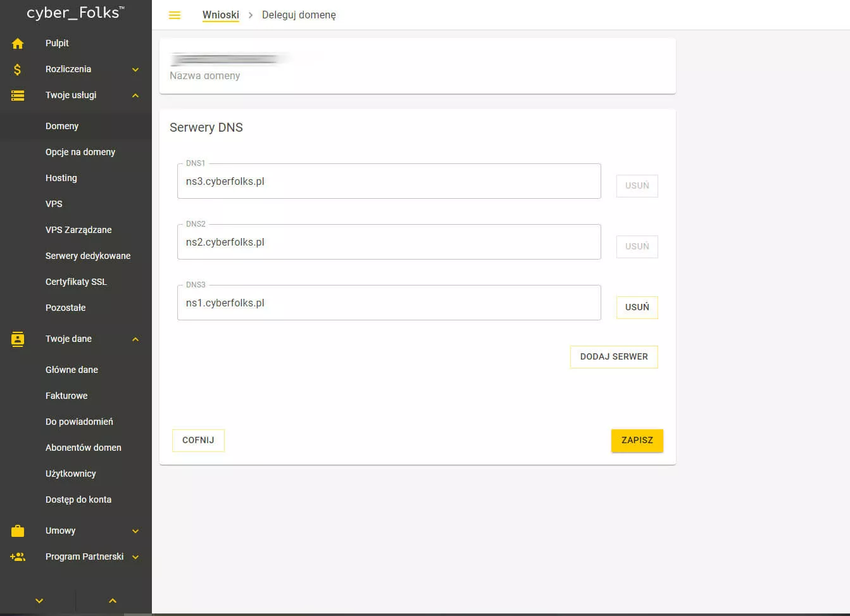Click the COFNIJ button
Viewport: 850px width, 616px height.
[198, 440]
